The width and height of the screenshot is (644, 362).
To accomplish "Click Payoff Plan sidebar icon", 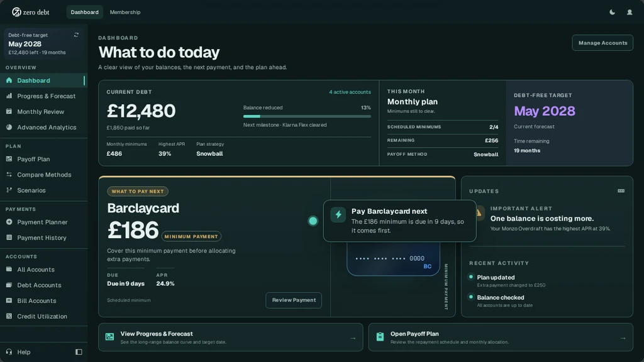I will pyautogui.click(x=9, y=159).
